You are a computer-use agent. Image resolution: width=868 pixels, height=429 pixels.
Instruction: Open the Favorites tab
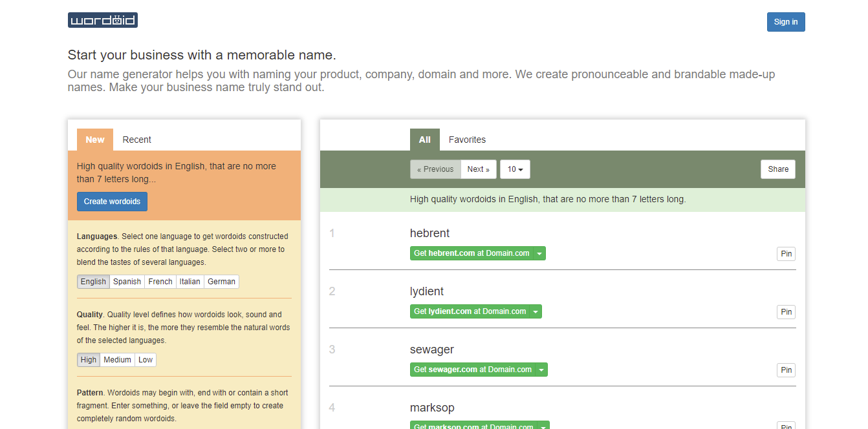pos(467,140)
